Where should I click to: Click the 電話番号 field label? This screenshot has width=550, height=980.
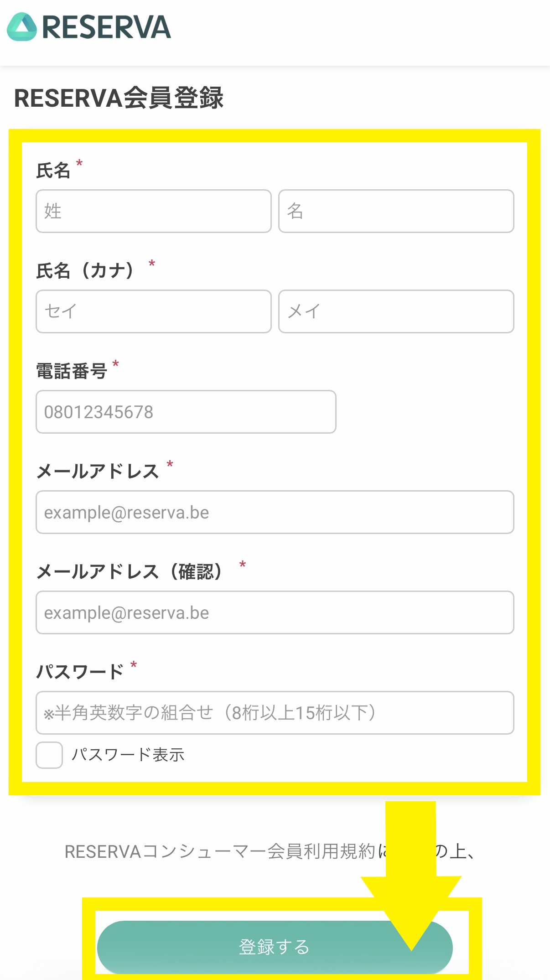pyautogui.click(x=72, y=371)
